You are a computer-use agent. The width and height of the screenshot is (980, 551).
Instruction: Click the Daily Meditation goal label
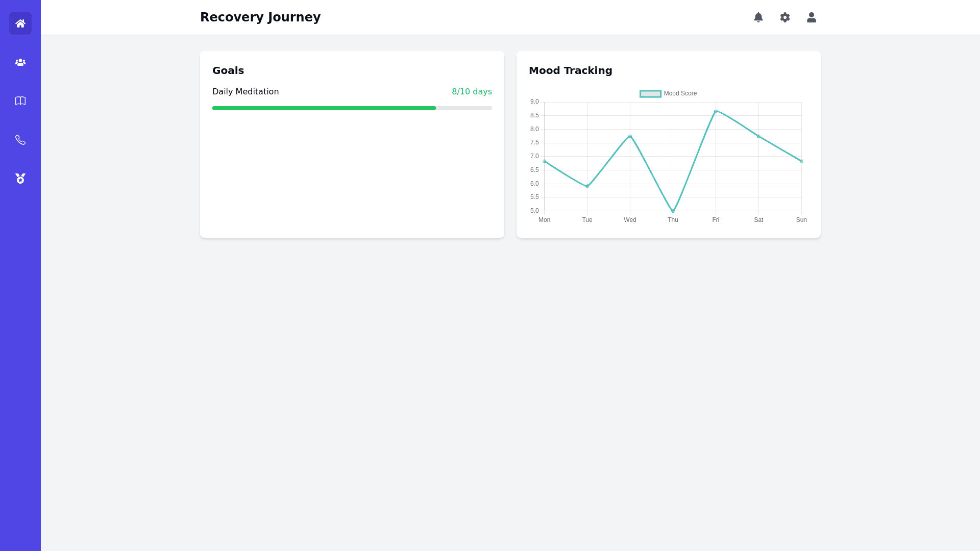[246, 92]
